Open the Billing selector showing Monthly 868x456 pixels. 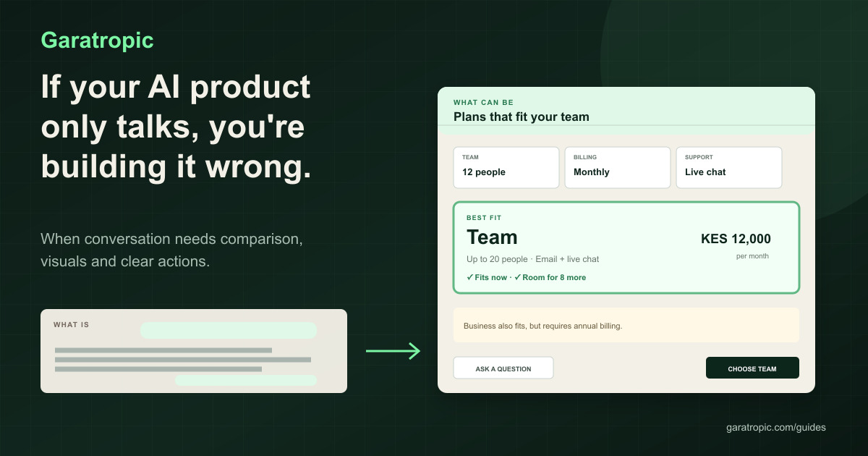coord(618,167)
